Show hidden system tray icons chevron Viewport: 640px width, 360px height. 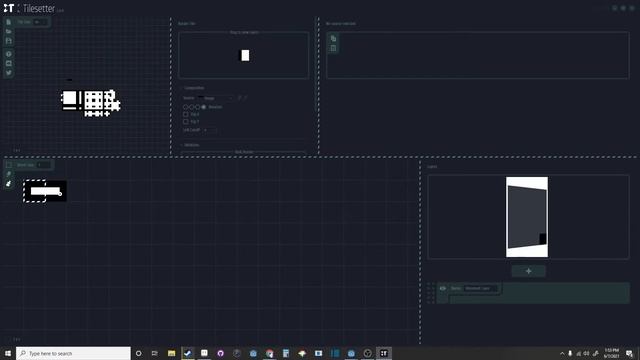pyautogui.click(x=562, y=353)
